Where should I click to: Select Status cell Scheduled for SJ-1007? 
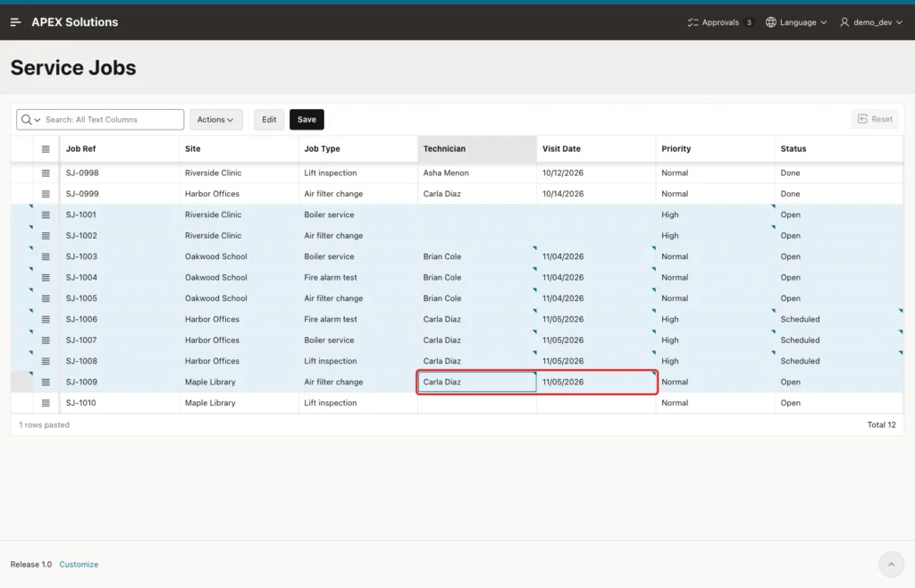point(839,340)
